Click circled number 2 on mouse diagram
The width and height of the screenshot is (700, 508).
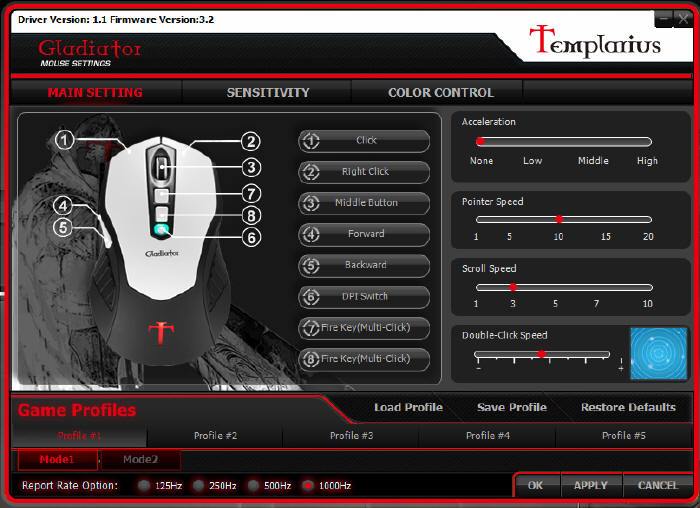[x=251, y=142]
